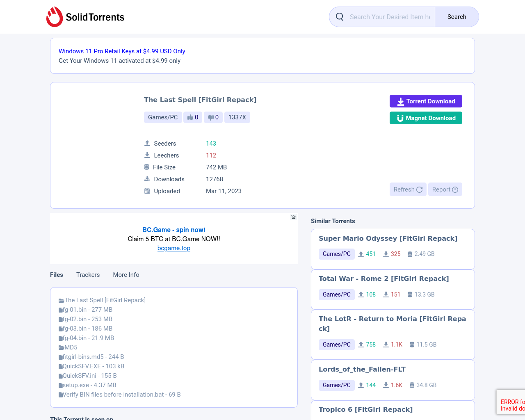The width and height of the screenshot is (525, 420).
Task: Click the ad info icon on BC.Game banner
Action: tap(294, 217)
